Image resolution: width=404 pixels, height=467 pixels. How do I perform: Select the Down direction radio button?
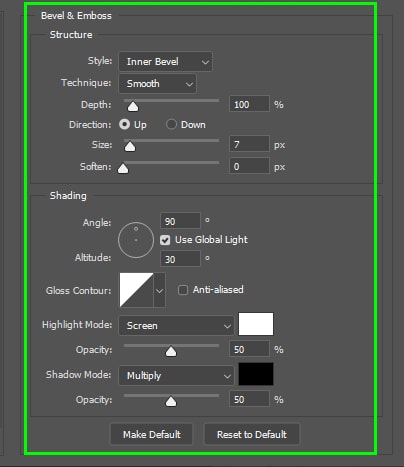click(x=171, y=124)
